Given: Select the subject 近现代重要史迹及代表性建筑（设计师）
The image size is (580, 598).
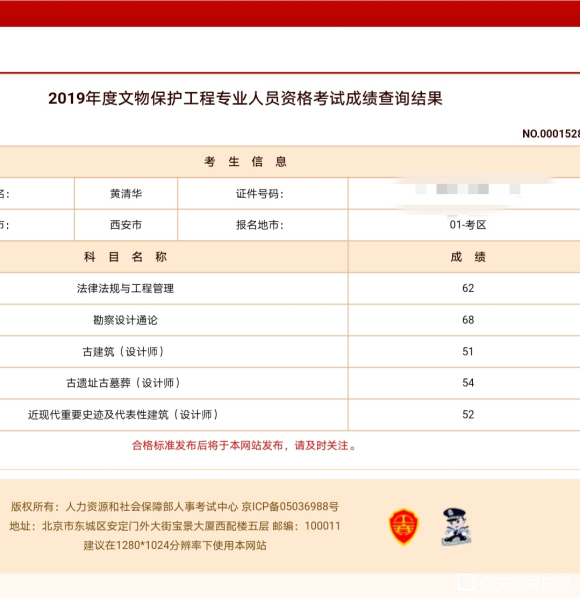Looking at the screenshot, I should (123, 415).
